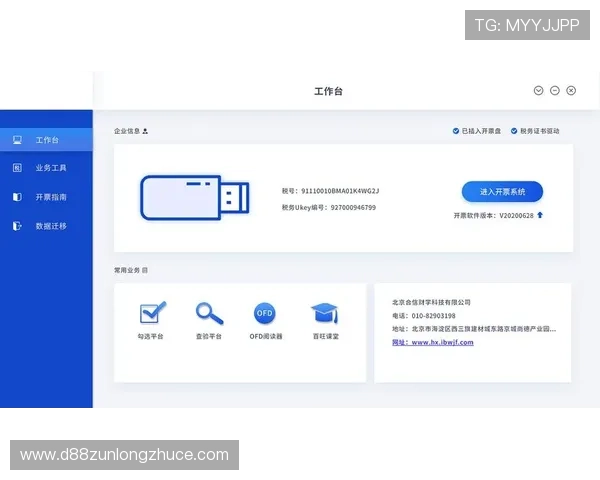Click the list icon next to 常用业务
This screenshot has width=600, height=480.
[x=145, y=270]
